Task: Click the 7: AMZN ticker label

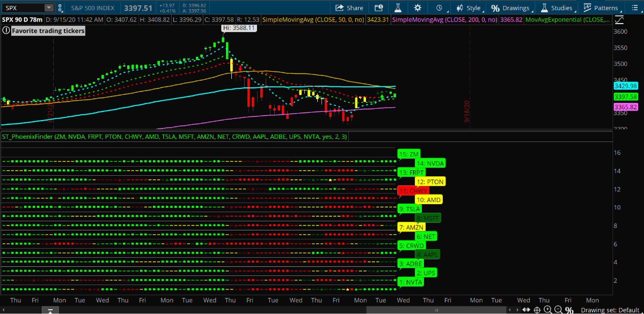Action: 412,227
